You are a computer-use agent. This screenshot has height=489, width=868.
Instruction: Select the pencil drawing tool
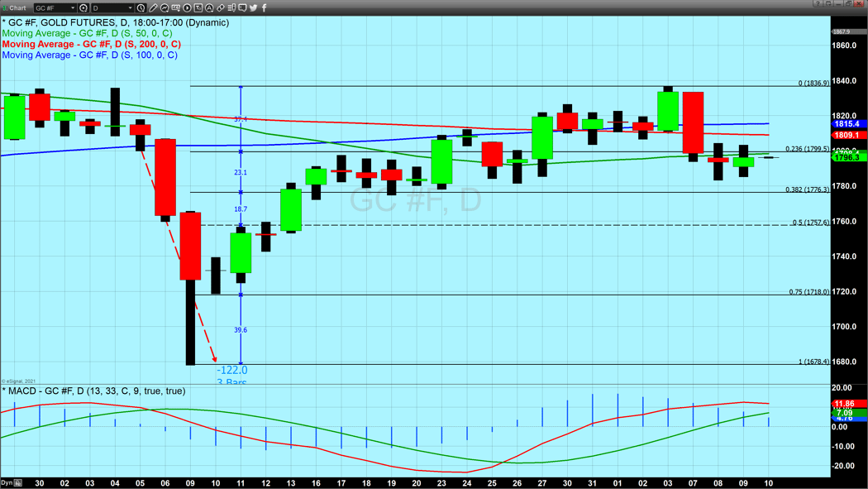pos(153,7)
